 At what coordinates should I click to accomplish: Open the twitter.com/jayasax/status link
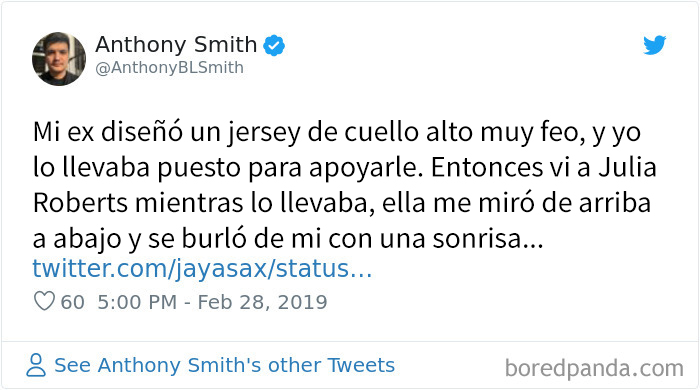pyautogui.click(x=202, y=269)
